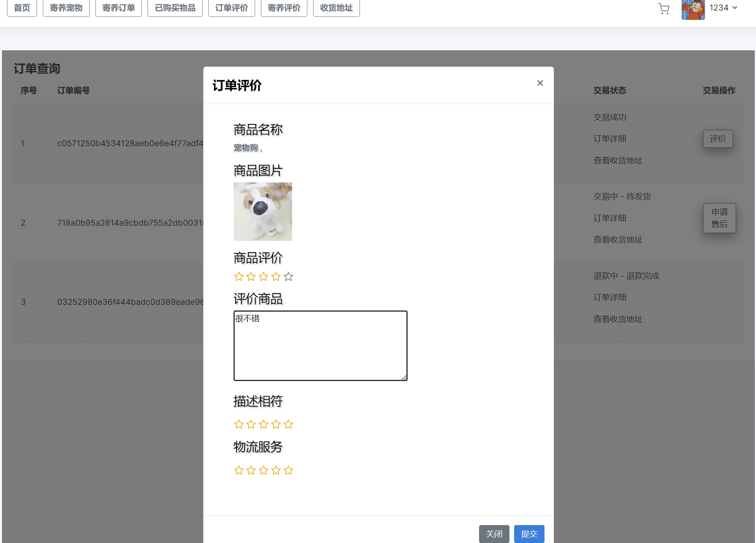Select first star under 描述相符

[x=239, y=424]
